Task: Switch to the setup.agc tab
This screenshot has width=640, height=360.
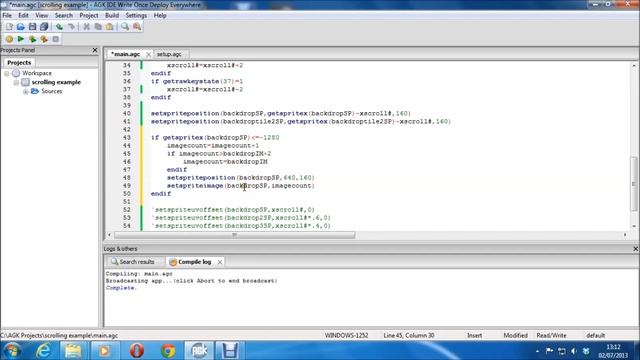Action: [x=169, y=54]
